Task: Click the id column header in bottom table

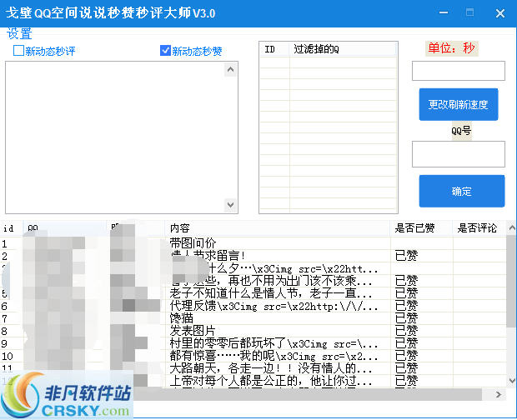Action: (11, 228)
